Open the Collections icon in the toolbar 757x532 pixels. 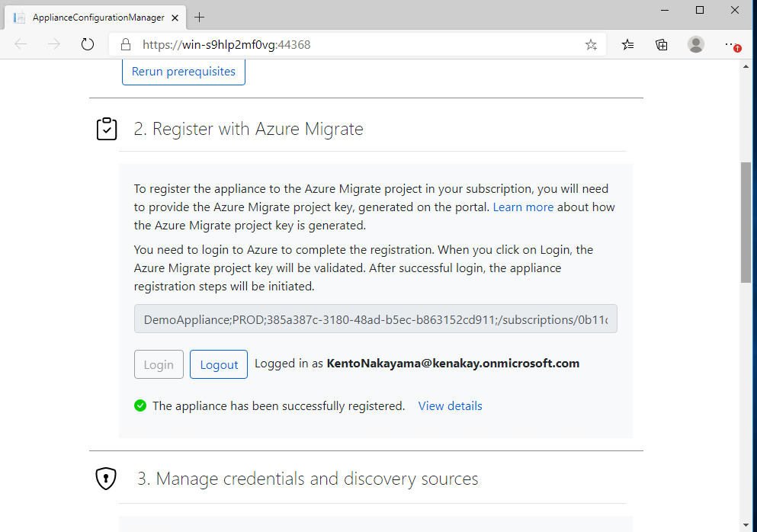[x=661, y=44]
